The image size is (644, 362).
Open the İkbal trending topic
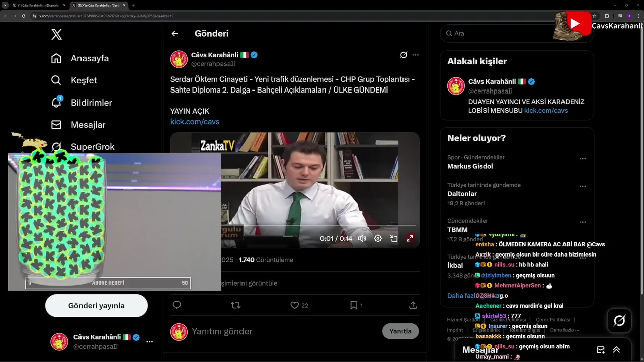[x=455, y=265]
